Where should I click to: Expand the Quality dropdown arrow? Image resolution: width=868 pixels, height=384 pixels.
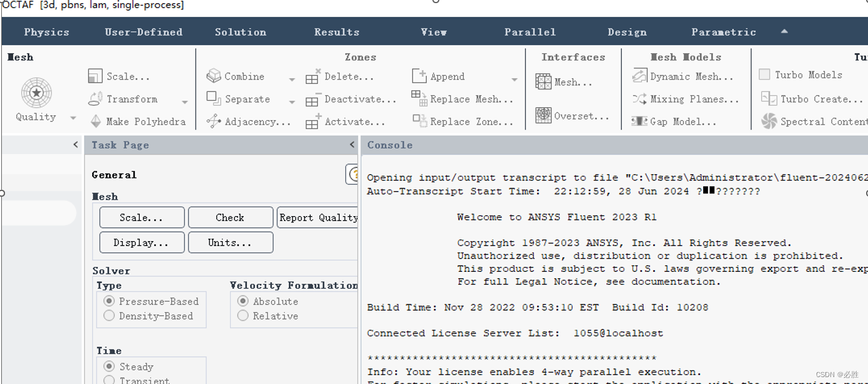pyautogui.click(x=72, y=117)
